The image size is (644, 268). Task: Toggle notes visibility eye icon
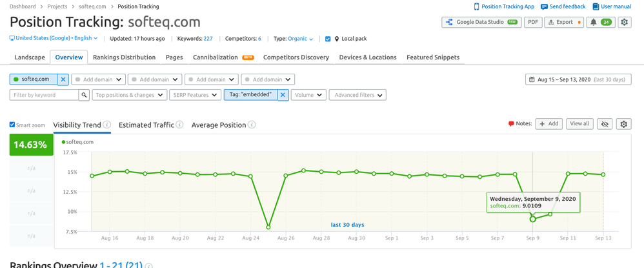click(x=605, y=124)
